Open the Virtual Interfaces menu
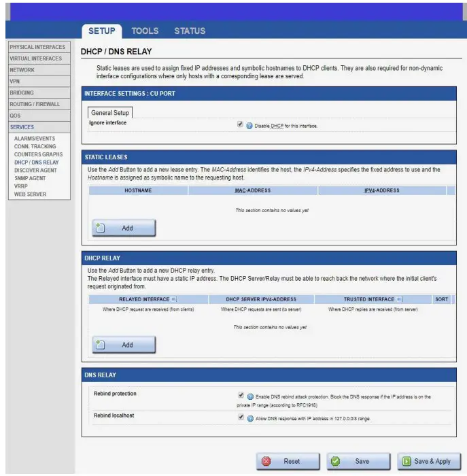This screenshot has height=476, width=467. tap(39, 58)
